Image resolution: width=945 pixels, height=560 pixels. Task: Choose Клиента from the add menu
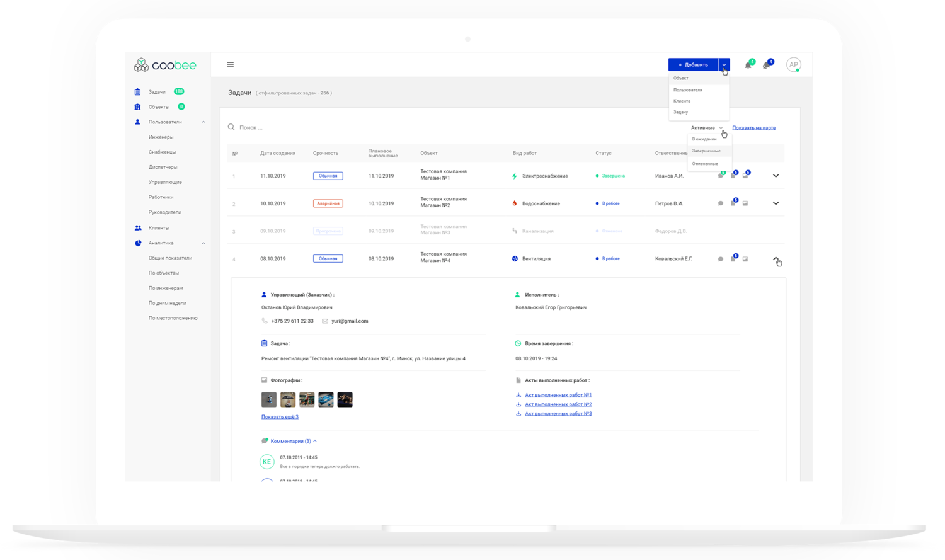(682, 101)
